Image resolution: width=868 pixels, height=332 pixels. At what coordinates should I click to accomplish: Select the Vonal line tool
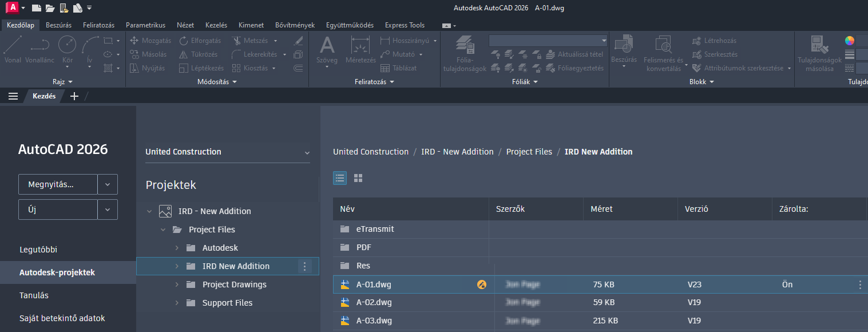13,49
